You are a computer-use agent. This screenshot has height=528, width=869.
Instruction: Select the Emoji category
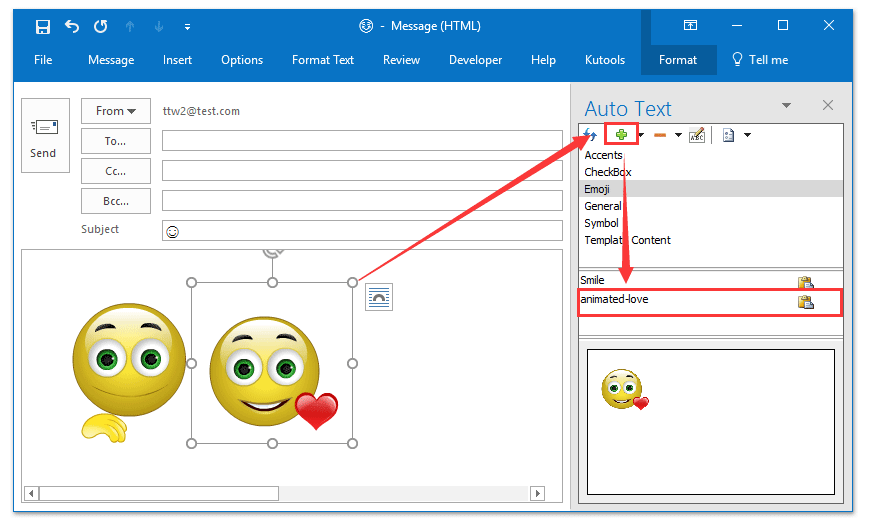click(x=711, y=189)
